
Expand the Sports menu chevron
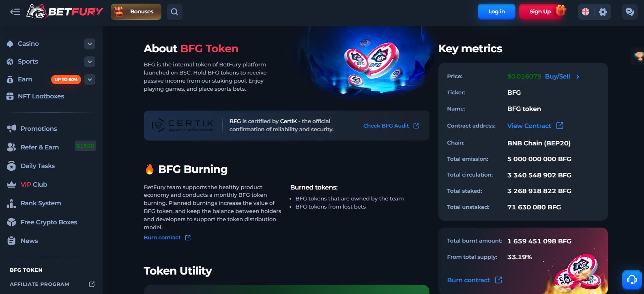(90, 62)
